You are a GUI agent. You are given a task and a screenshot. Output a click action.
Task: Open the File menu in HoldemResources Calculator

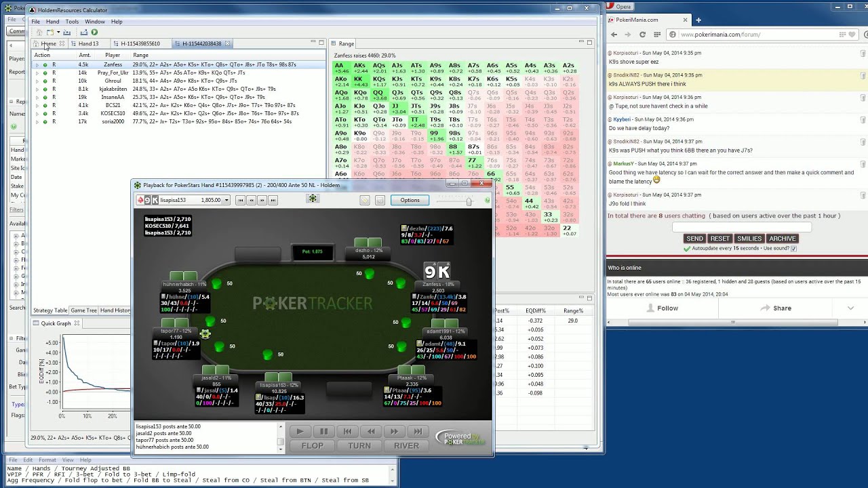[x=36, y=22]
